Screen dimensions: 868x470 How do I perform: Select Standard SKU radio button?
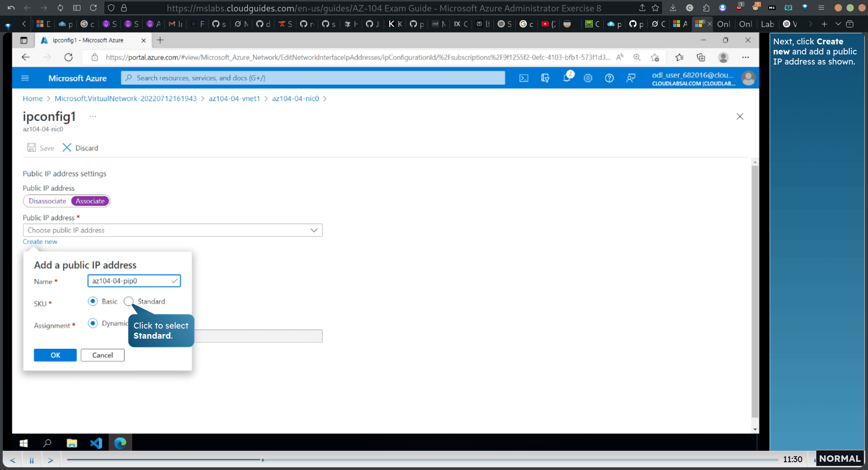click(x=129, y=301)
